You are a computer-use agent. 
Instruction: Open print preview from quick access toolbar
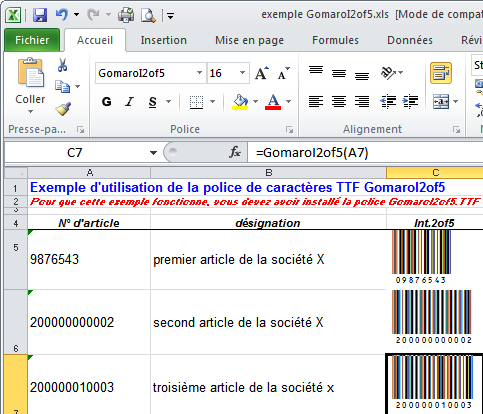pos(148,15)
